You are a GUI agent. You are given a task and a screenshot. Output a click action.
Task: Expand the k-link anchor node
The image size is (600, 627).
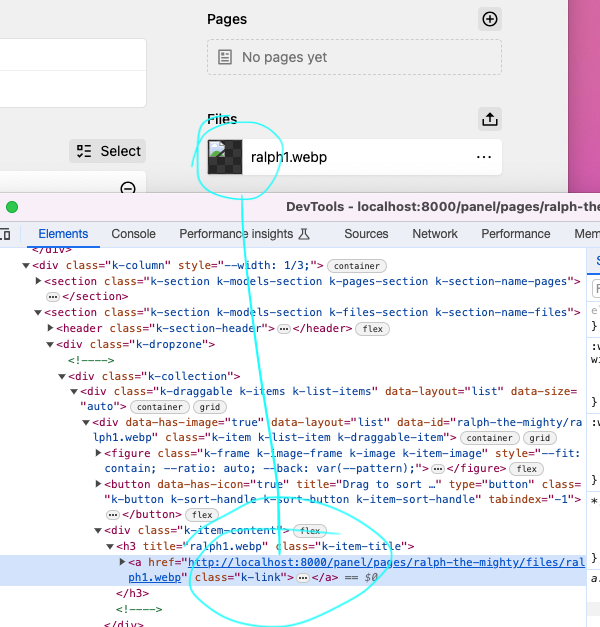[122, 562]
